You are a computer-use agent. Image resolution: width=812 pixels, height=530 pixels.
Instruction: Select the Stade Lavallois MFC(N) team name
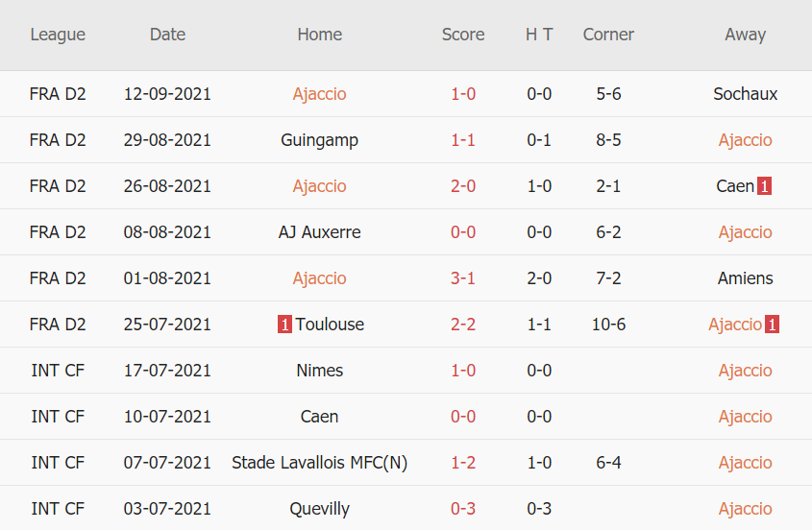319,463
